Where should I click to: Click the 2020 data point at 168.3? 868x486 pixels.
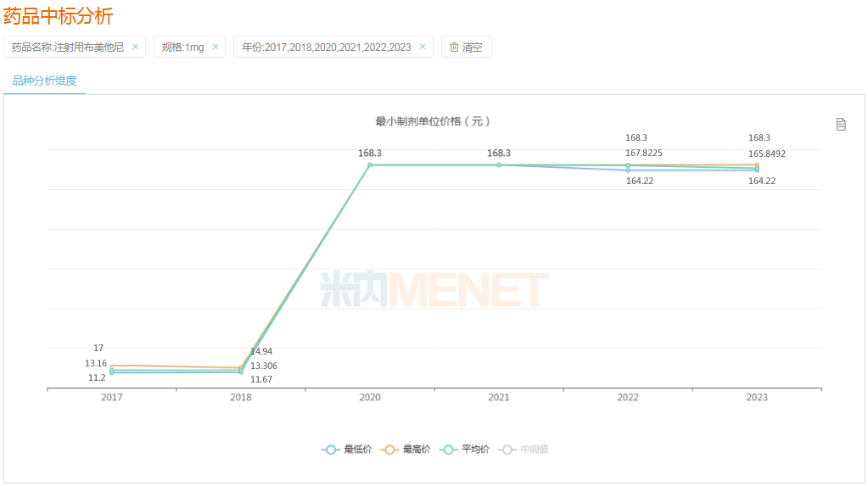[370, 165]
